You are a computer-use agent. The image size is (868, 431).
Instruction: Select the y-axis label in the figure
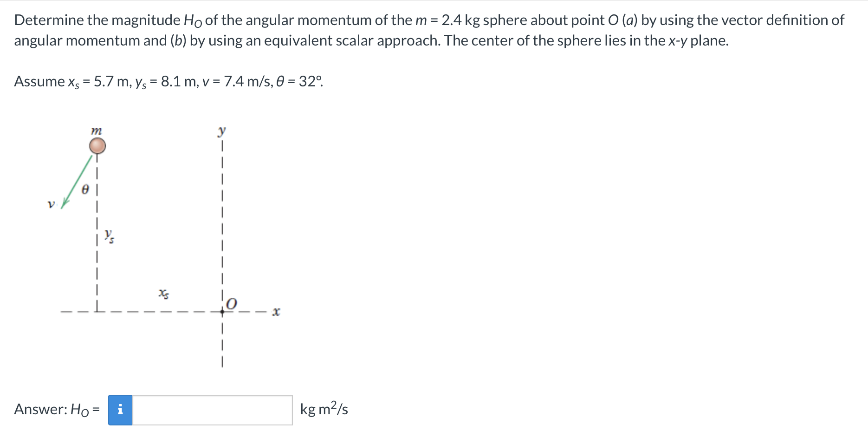pyautogui.click(x=222, y=131)
